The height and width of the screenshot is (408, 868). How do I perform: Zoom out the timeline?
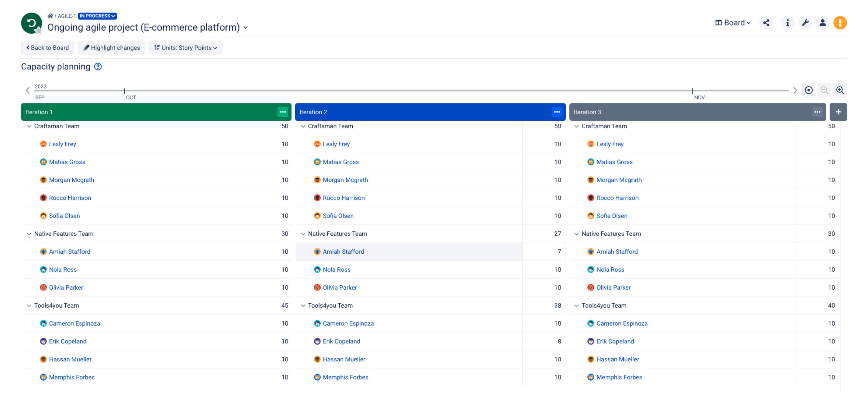[824, 90]
